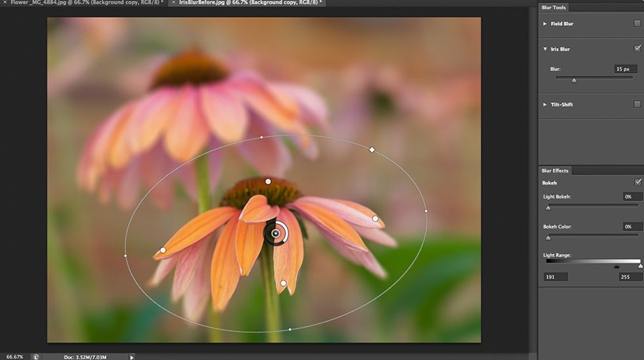The width and height of the screenshot is (644, 360).
Task: Select the right feather handle dot
Action: 375,218
